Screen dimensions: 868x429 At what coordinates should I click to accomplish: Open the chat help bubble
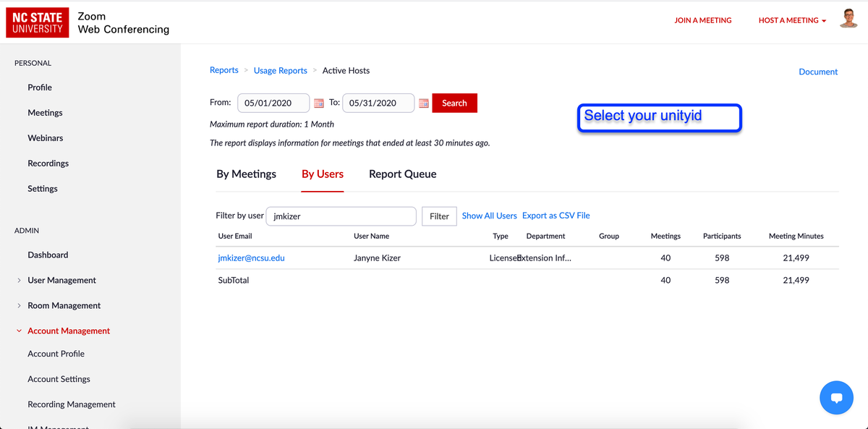point(836,397)
